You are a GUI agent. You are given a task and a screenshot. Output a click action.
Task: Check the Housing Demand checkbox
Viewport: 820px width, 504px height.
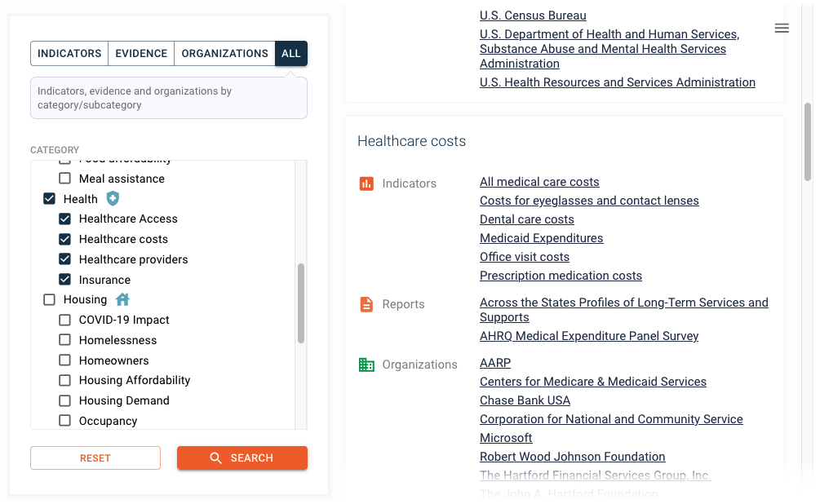64,400
